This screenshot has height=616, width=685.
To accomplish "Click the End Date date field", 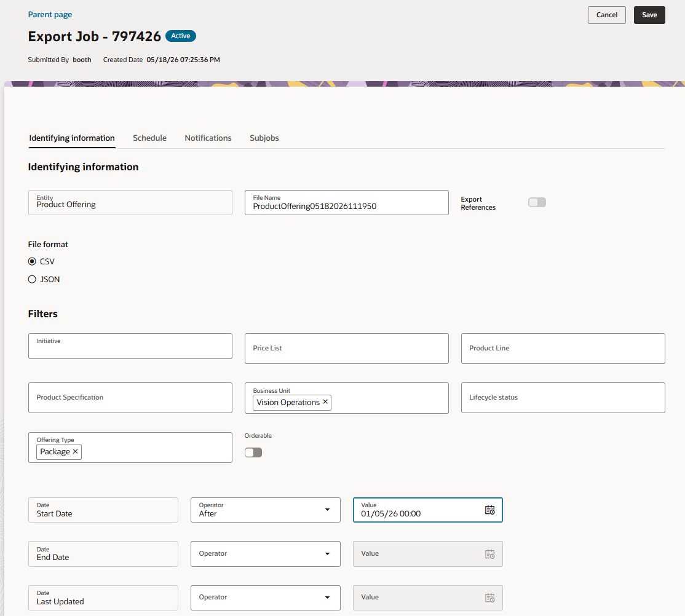I will coord(103,554).
